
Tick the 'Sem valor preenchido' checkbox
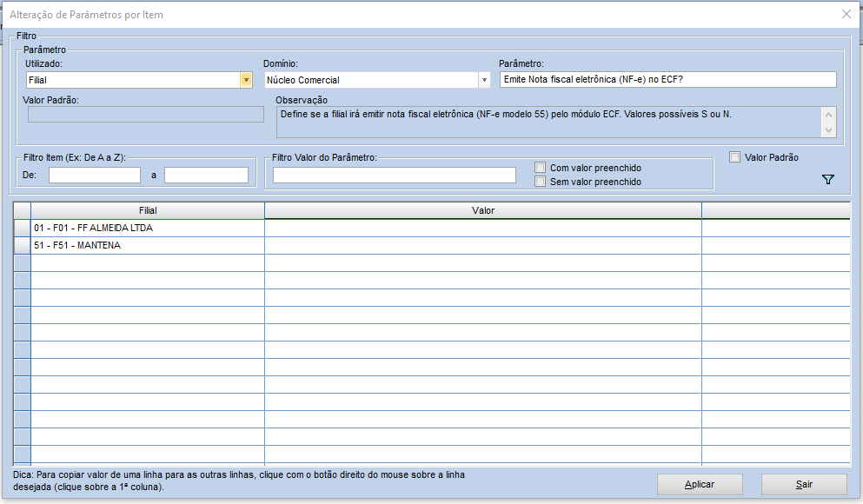(541, 182)
